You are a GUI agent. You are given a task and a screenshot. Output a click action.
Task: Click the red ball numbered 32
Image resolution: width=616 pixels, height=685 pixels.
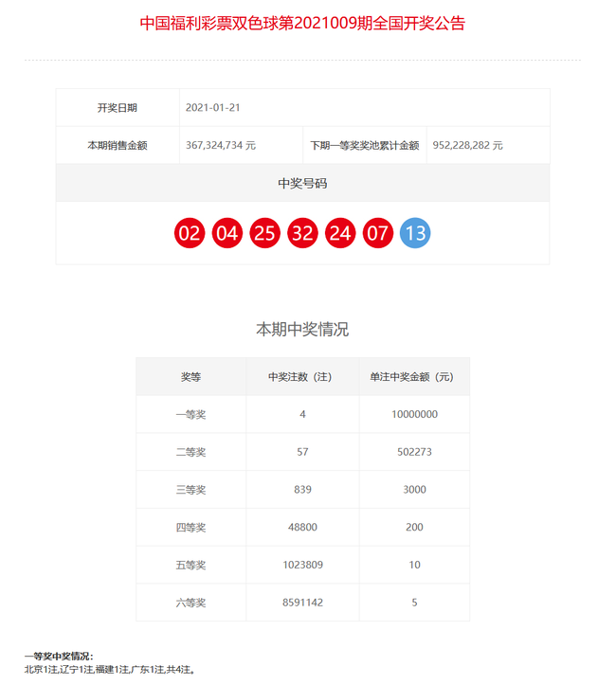(x=302, y=233)
